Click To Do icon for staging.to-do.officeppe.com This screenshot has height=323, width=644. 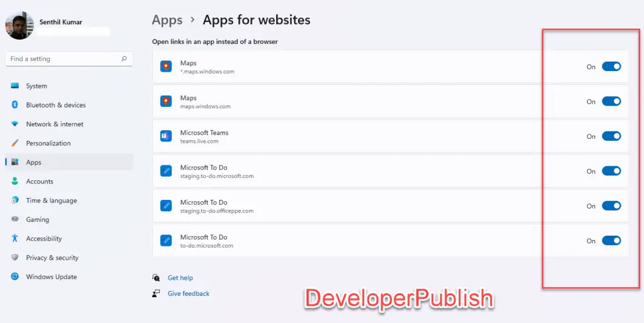pyautogui.click(x=166, y=205)
